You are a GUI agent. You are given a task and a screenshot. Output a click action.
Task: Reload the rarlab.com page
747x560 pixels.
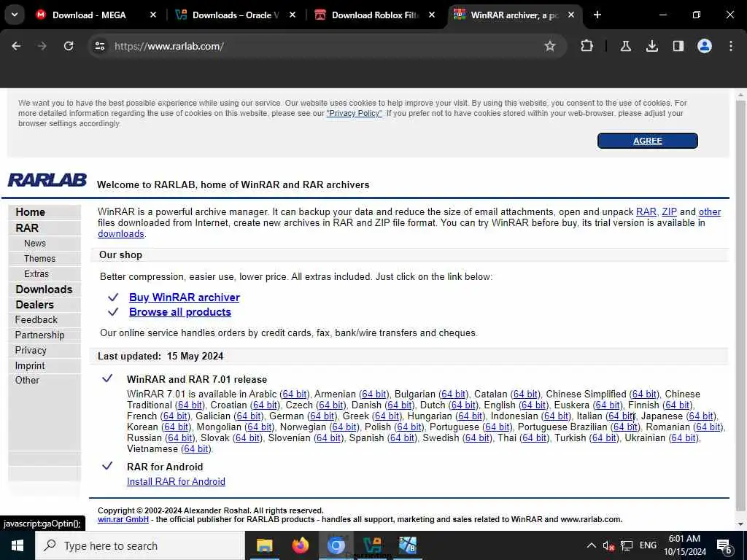tap(69, 46)
